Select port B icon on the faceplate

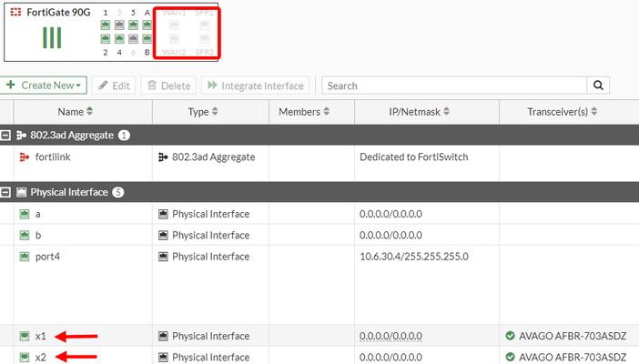(147, 39)
